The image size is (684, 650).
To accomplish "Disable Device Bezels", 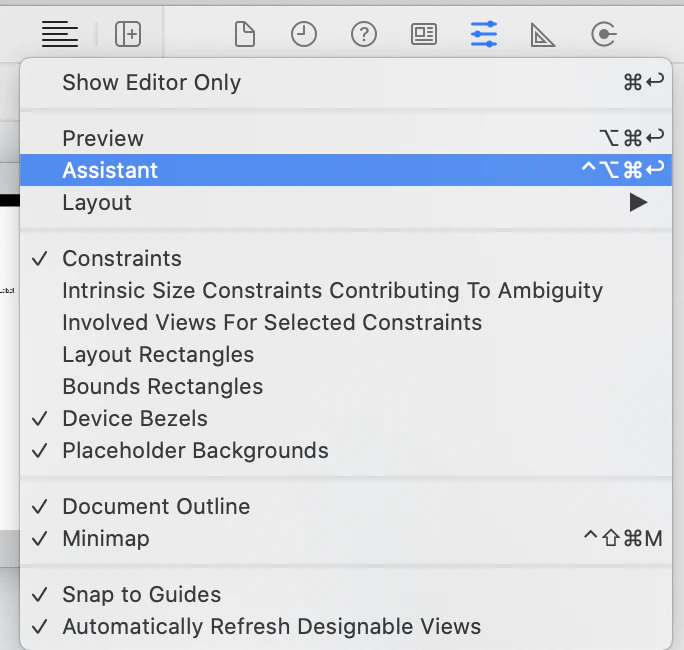I will click(x=346, y=418).
